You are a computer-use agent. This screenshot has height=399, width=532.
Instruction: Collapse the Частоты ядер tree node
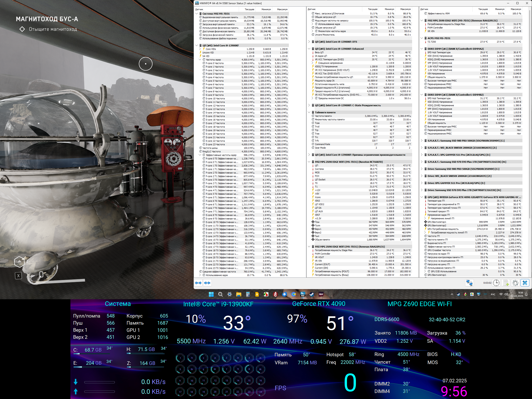coord(200,60)
